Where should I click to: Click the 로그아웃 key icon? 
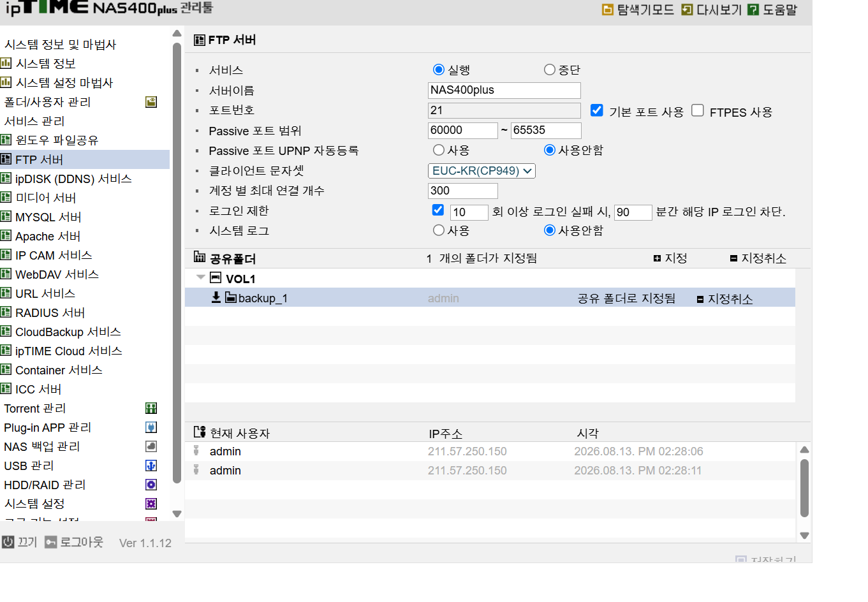coord(51,542)
